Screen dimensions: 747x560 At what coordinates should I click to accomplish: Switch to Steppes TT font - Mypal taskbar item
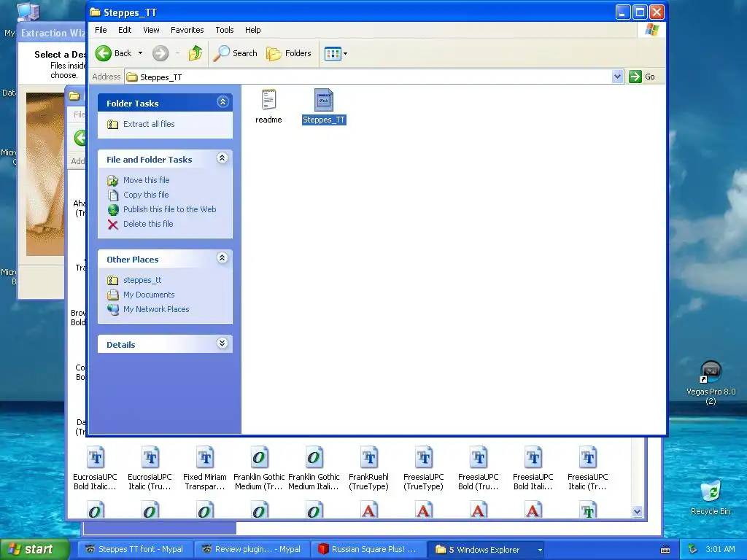point(136,549)
